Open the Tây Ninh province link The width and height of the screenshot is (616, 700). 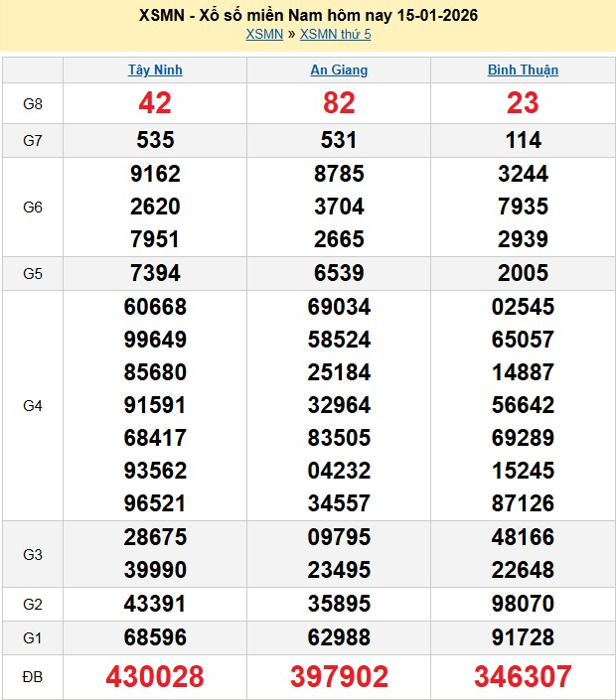click(x=155, y=70)
